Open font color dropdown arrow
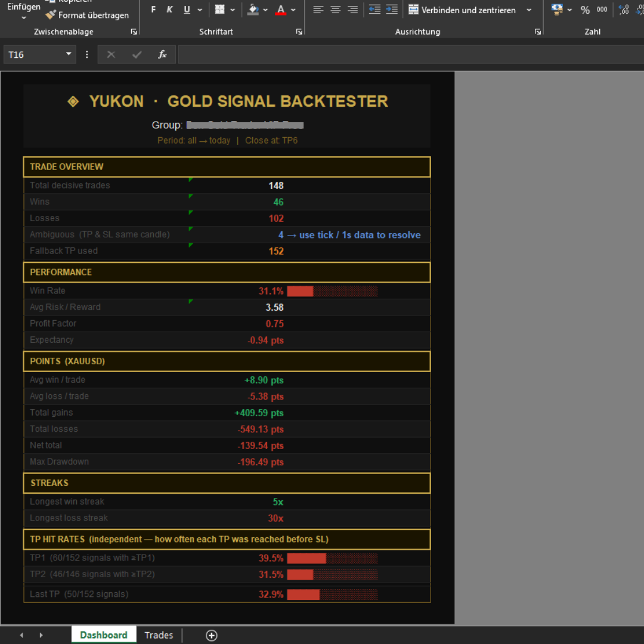 click(x=293, y=10)
